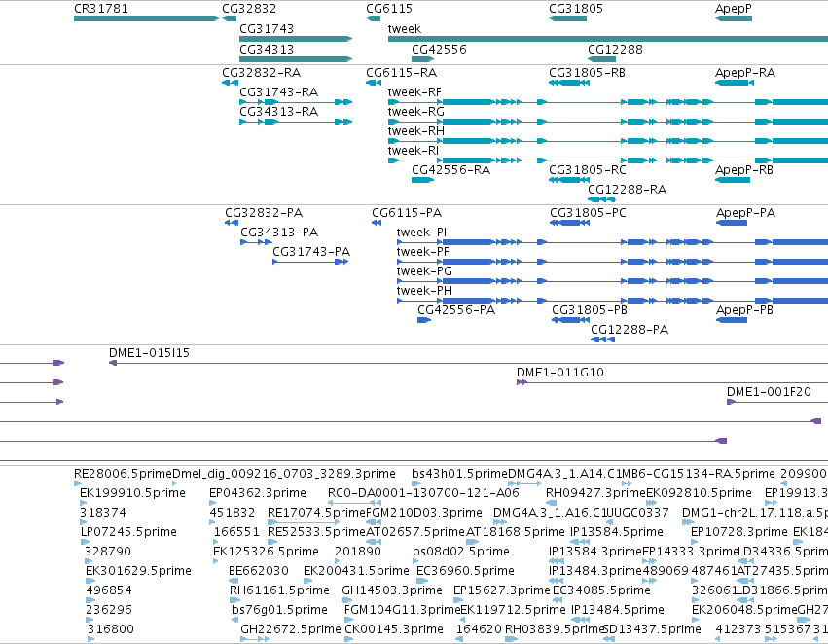828x644 pixels.
Task: Click the RC0-DA0001-130700-121-A06 EST label
Action: [x=423, y=493]
